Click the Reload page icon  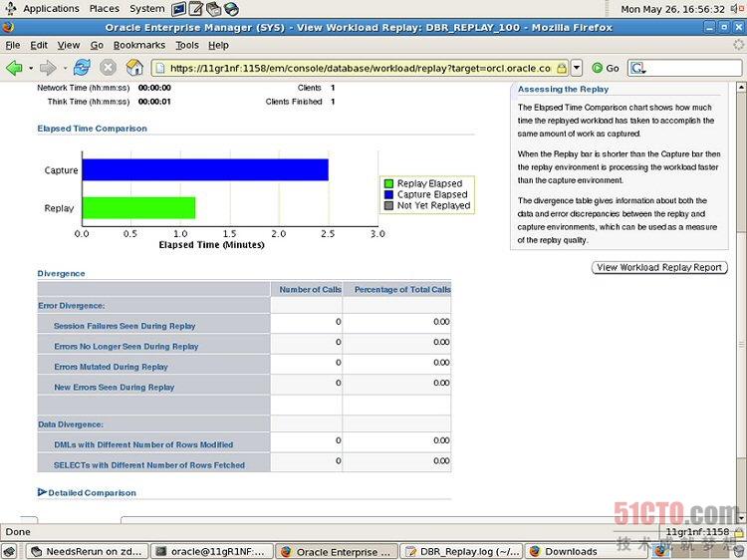tap(82, 68)
